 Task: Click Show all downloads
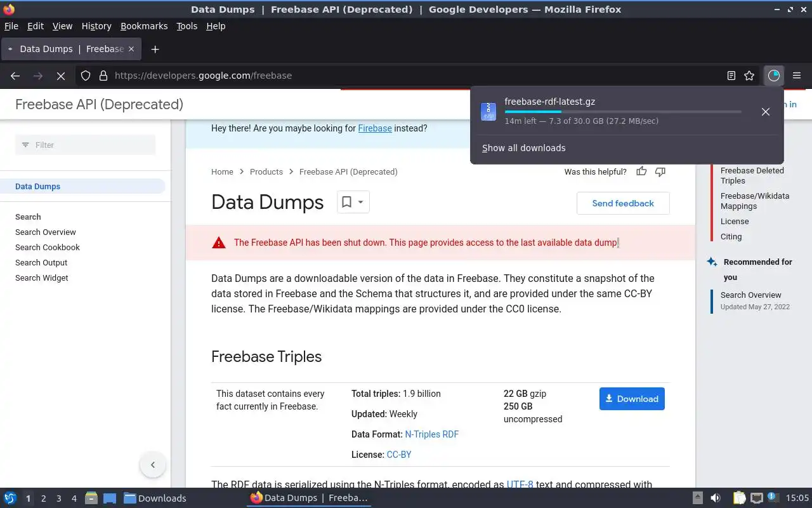pyautogui.click(x=524, y=148)
